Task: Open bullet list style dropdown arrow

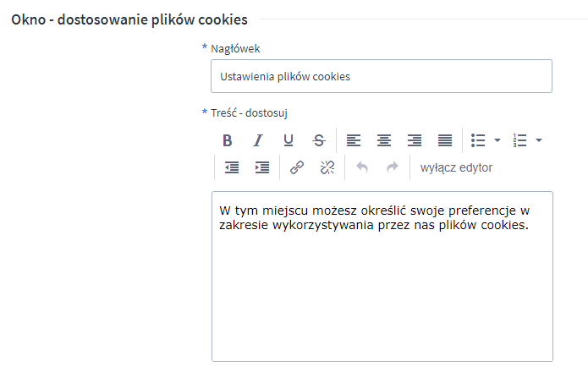Action: (x=497, y=140)
